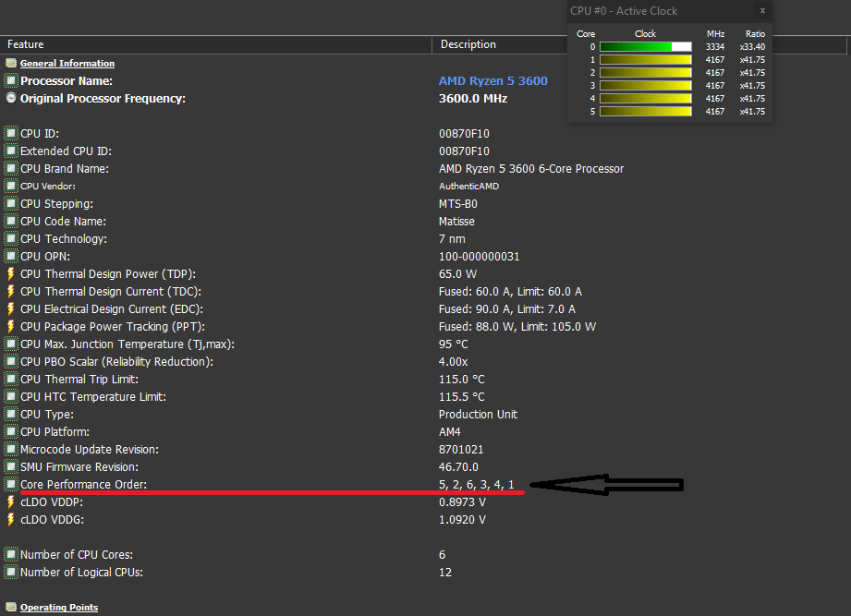The image size is (851, 616).
Task: Select the AMD Ryzen 5 3600 processor name value
Action: [492, 81]
